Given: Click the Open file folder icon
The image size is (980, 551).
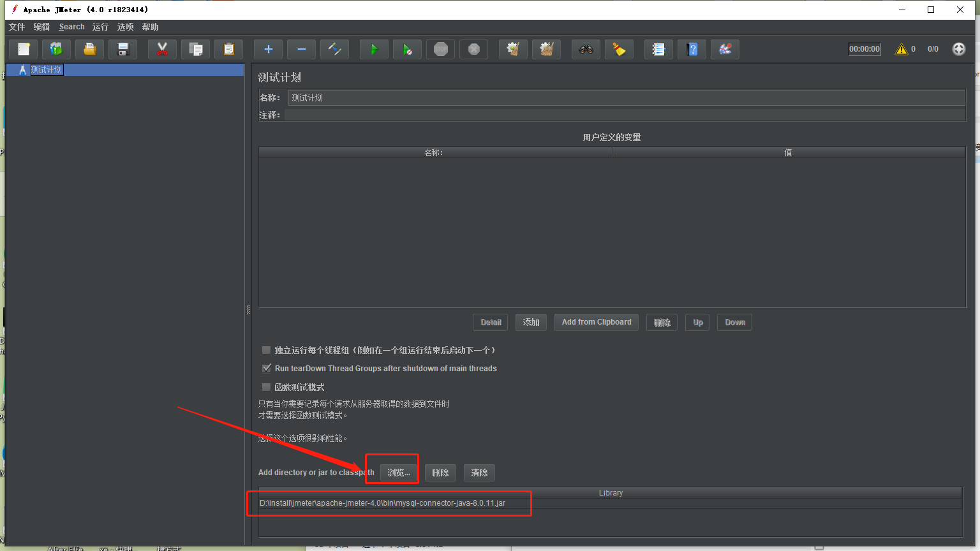Looking at the screenshot, I should (x=90, y=49).
